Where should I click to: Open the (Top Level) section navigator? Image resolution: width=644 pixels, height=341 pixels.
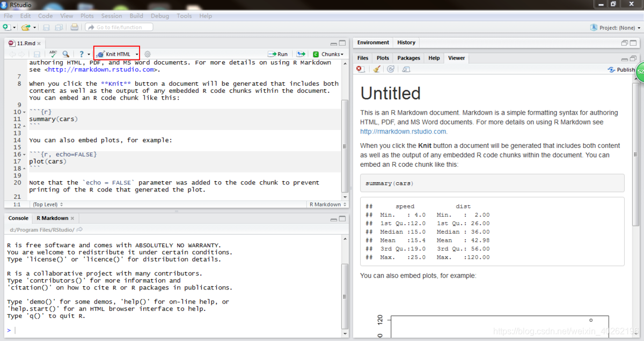(48, 204)
